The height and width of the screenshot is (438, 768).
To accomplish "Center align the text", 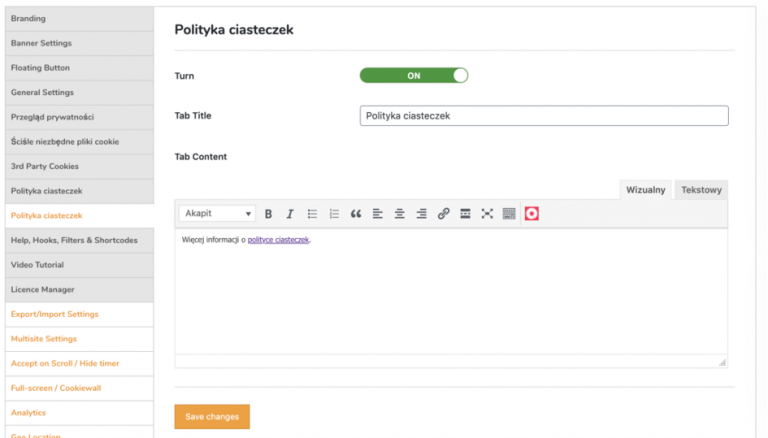I will coord(400,214).
